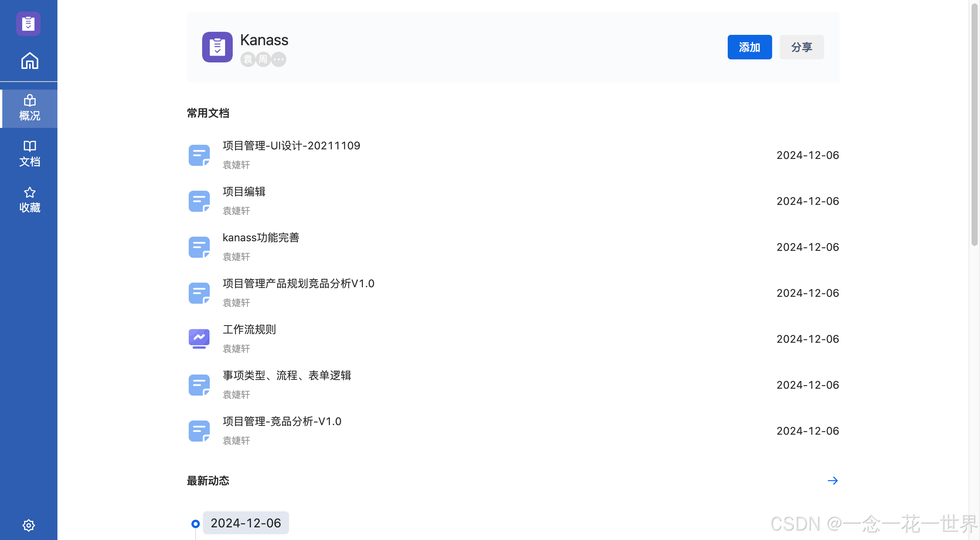
Task: Click document icon beside 项目管理-竞品分析-V1.0
Action: (x=199, y=431)
